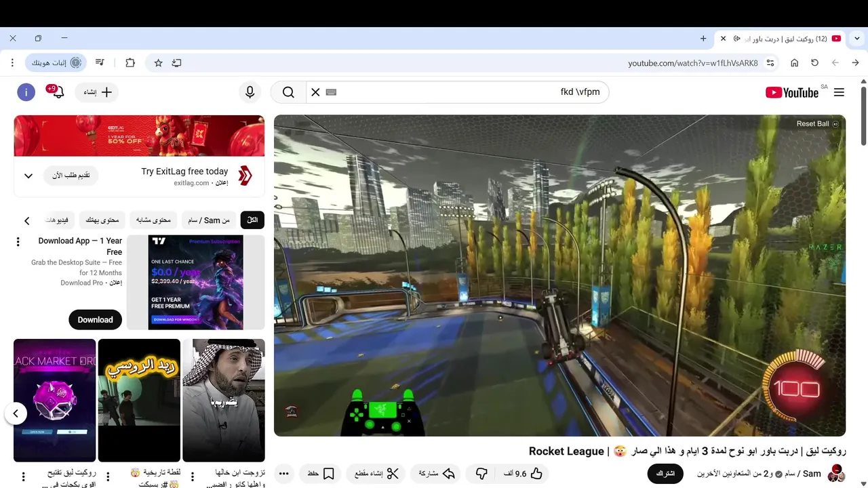
Task: Bookmark this page with the star icon
Action: pos(158,62)
